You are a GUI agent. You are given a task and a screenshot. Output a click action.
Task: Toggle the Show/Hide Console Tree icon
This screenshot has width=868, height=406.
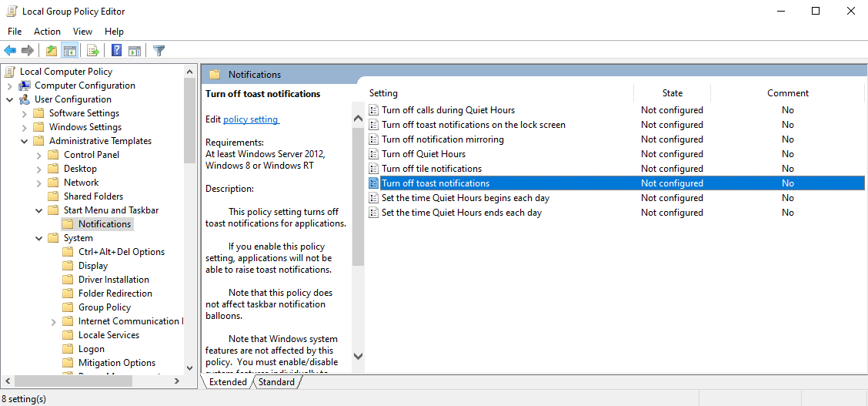click(x=69, y=51)
